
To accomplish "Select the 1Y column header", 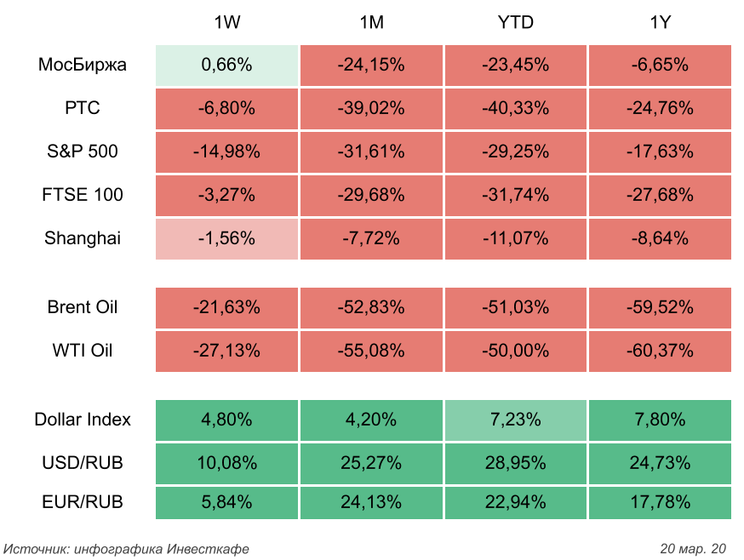I will tap(659, 23).
